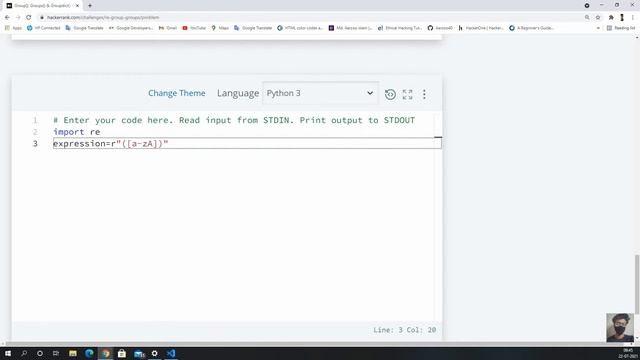
Task: Open Task View on the taskbar
Action: pyautogui.click(x=56, y=353)
